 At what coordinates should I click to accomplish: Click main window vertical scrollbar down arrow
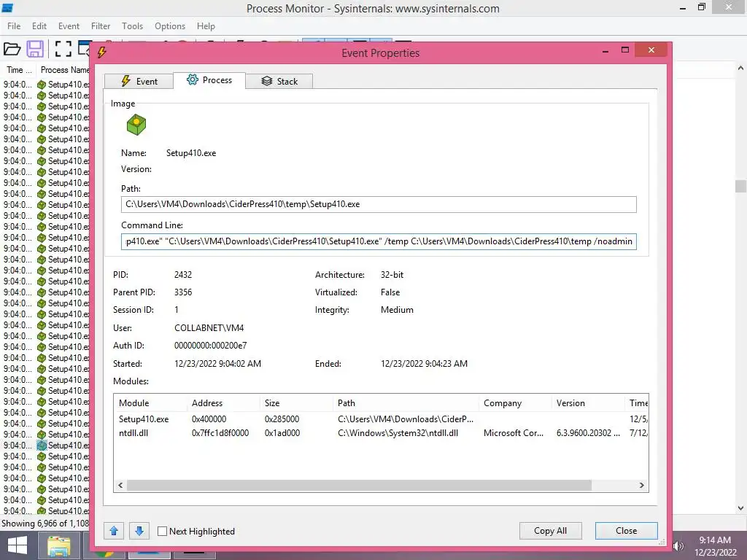tap(740, 508)
